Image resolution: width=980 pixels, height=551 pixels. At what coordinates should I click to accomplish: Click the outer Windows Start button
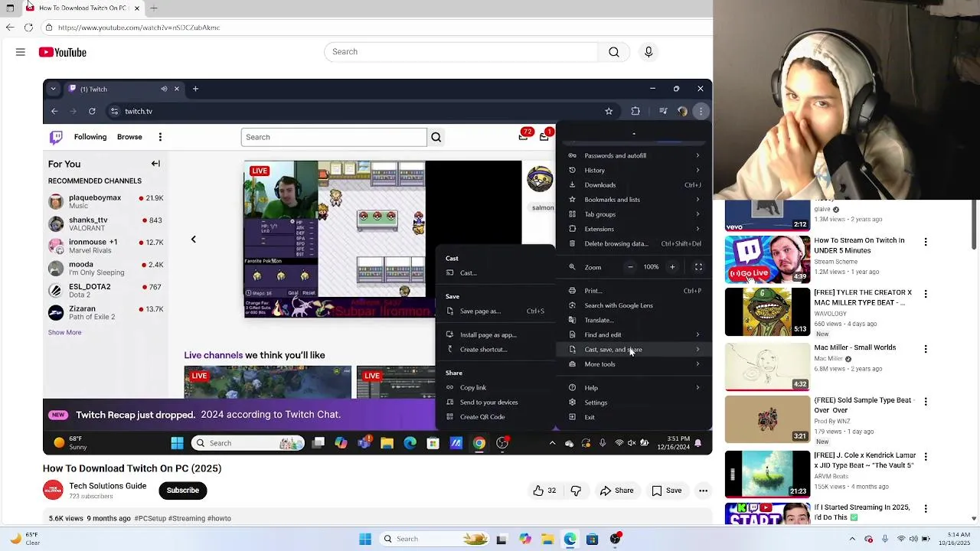tap(365, 539)
